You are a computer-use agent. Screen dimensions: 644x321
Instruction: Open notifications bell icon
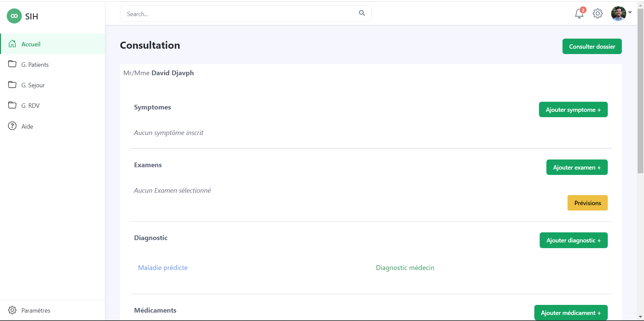coord(579,14)
